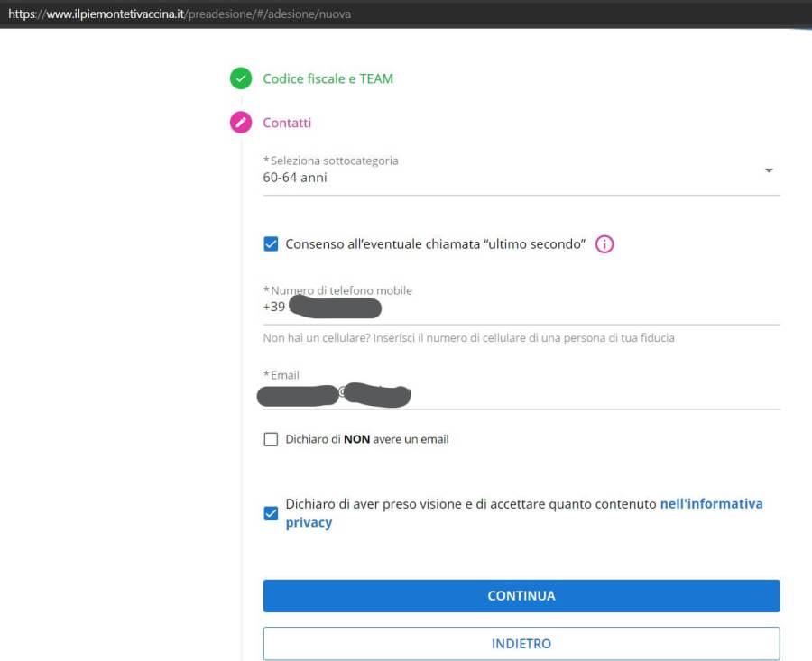
Task: Toggle the "ultimo secondo" consent checkbox
Action: click(x=271, y=244)
